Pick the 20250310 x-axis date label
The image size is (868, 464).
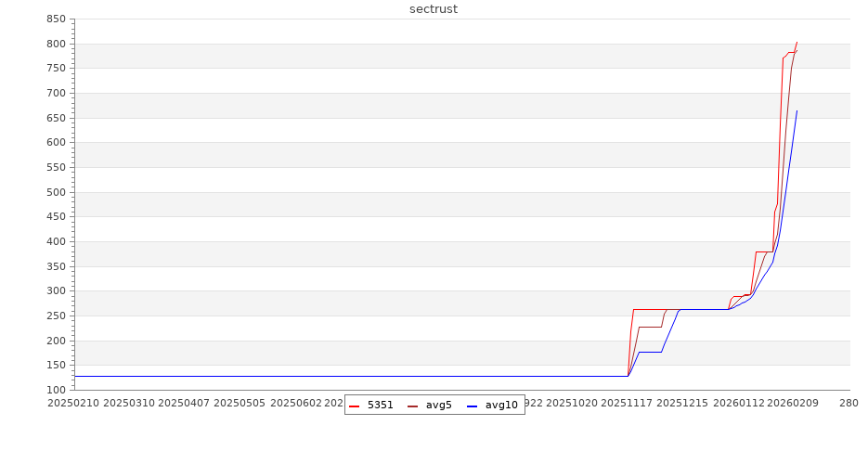pyautogui.click(x=128, y=403)
